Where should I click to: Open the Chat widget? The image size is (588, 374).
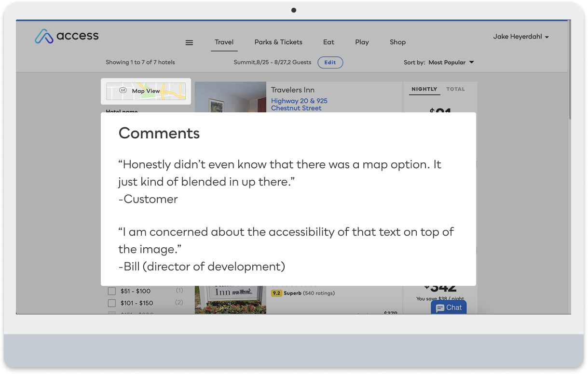click(449, 307)
